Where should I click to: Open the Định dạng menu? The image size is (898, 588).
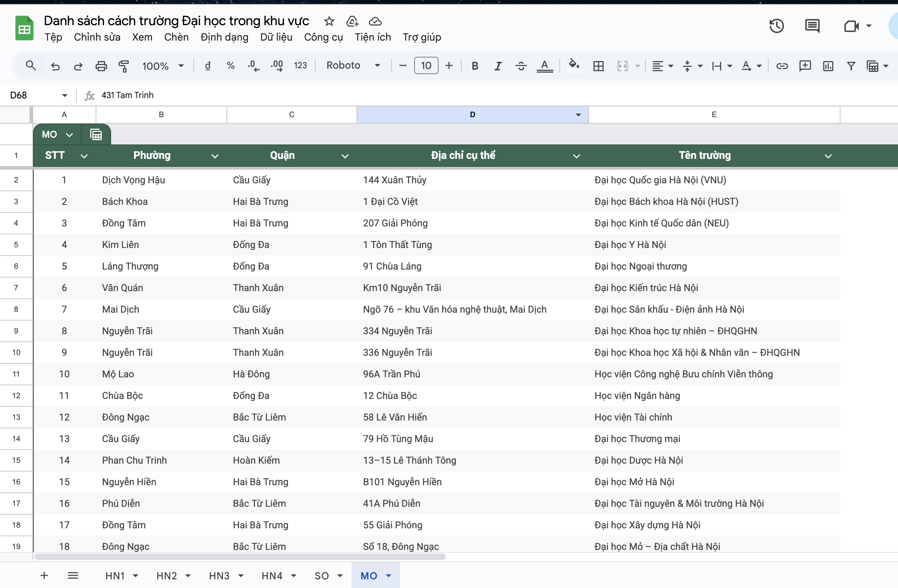(x=224, y=37)
